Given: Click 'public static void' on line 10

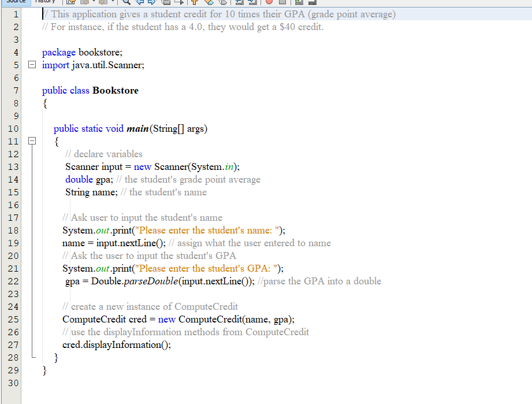Looking at the screenshot, I should (88, 129).
